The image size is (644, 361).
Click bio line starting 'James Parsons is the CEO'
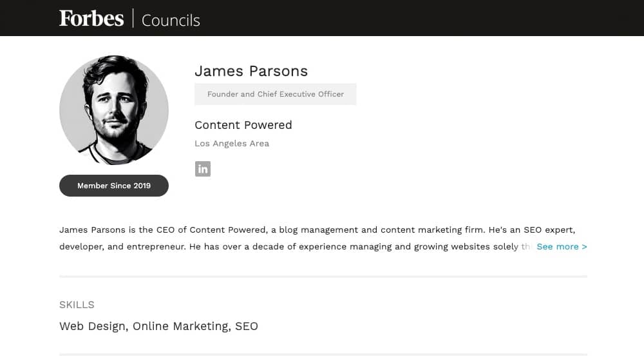coord(317,230)
